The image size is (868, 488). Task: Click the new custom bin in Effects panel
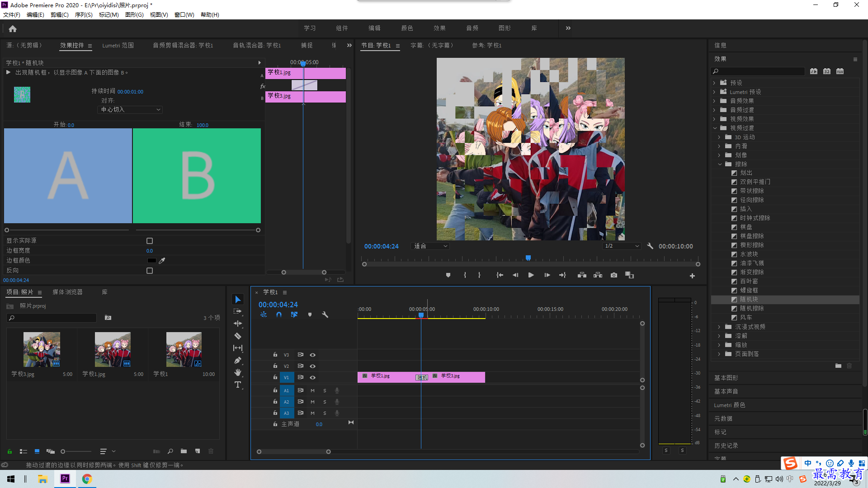pyautogui.click(x=838, y=366)
